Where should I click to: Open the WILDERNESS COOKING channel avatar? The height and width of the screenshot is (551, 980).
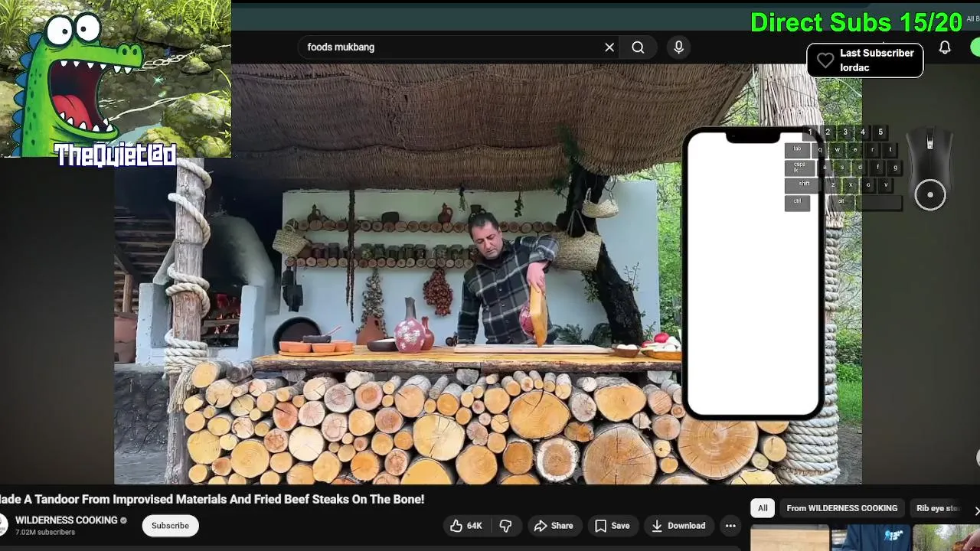click(3, 526)
